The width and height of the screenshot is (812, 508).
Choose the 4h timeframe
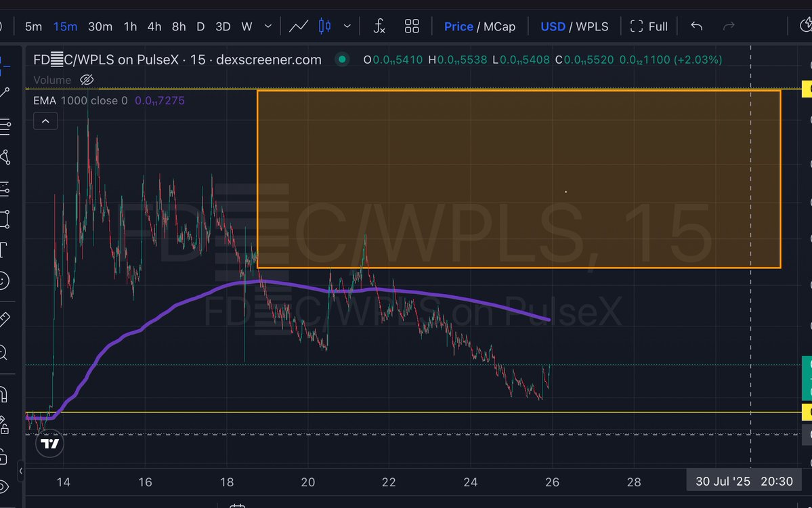point(154,26)
